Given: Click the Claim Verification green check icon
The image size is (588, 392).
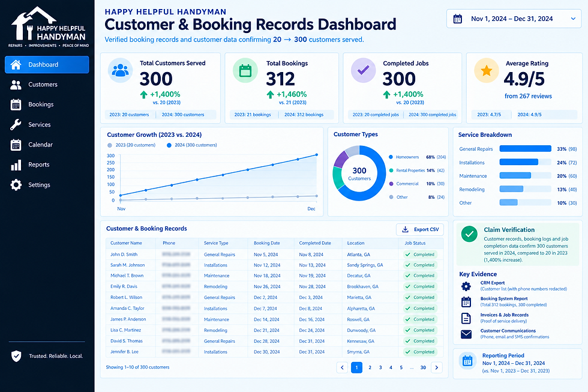Looking at the screenshot, I should click(469, 234).
